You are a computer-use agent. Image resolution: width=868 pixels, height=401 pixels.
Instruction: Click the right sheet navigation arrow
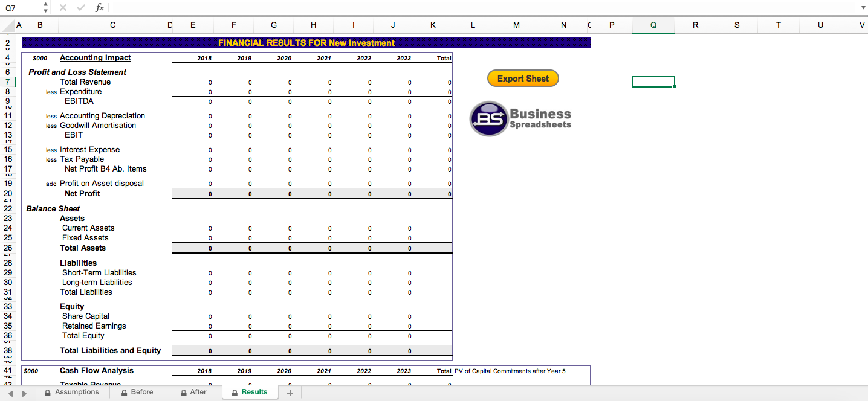coord(24,392)
